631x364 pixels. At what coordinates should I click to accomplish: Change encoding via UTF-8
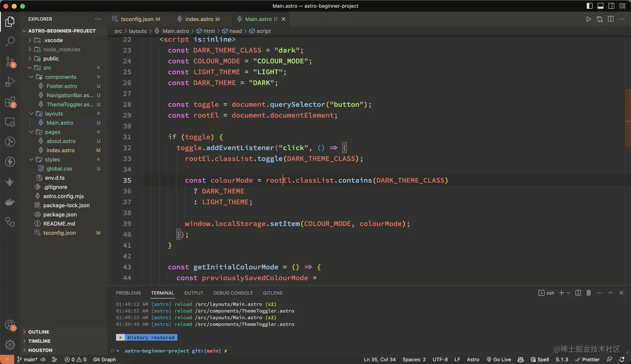[440, 359]
